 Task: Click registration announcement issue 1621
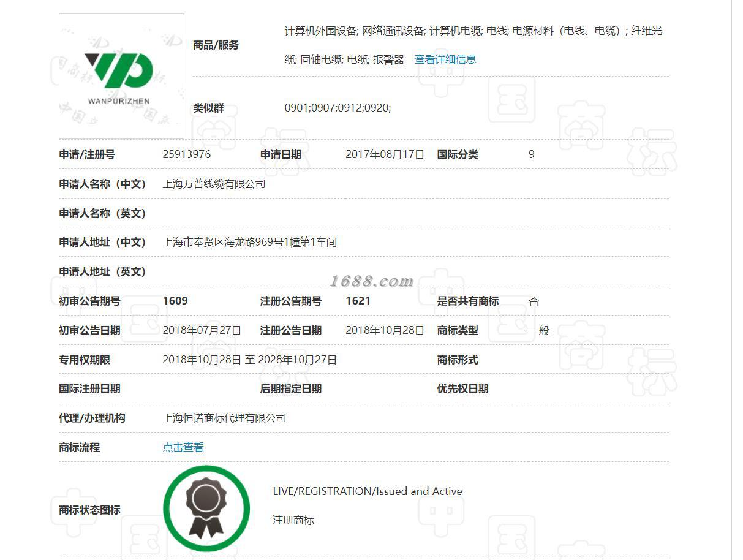tap(358, 301)
